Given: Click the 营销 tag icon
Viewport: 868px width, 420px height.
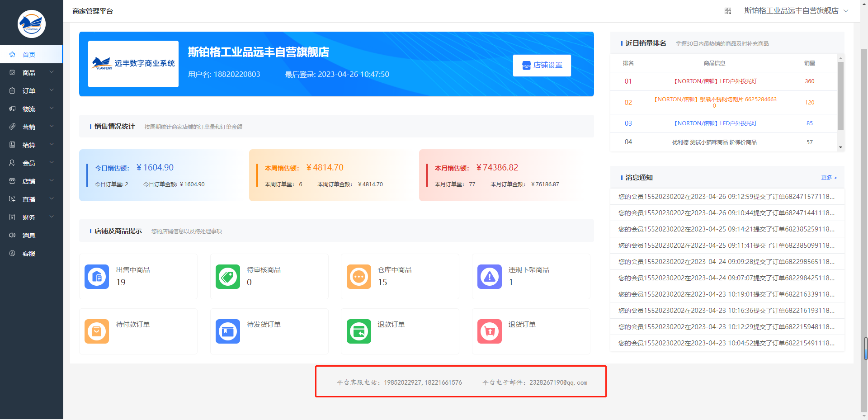Looking at the screenshot, I should pos(12,127).
